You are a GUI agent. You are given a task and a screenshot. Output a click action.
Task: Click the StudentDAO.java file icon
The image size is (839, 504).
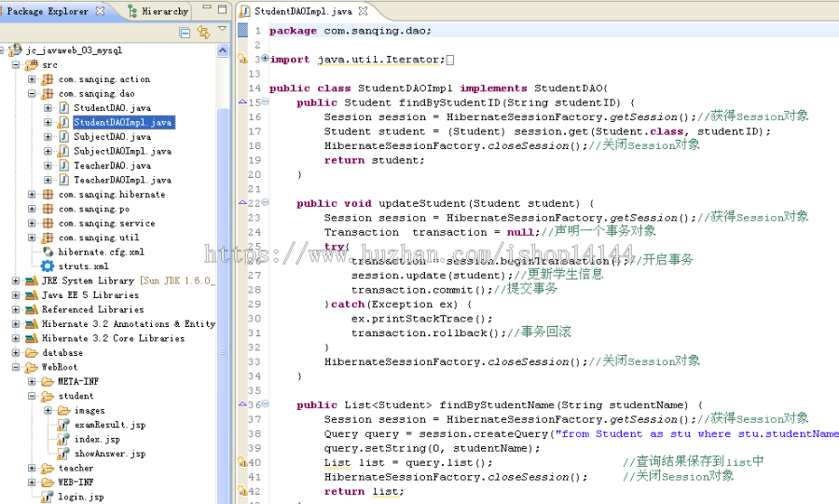(63, 108)
